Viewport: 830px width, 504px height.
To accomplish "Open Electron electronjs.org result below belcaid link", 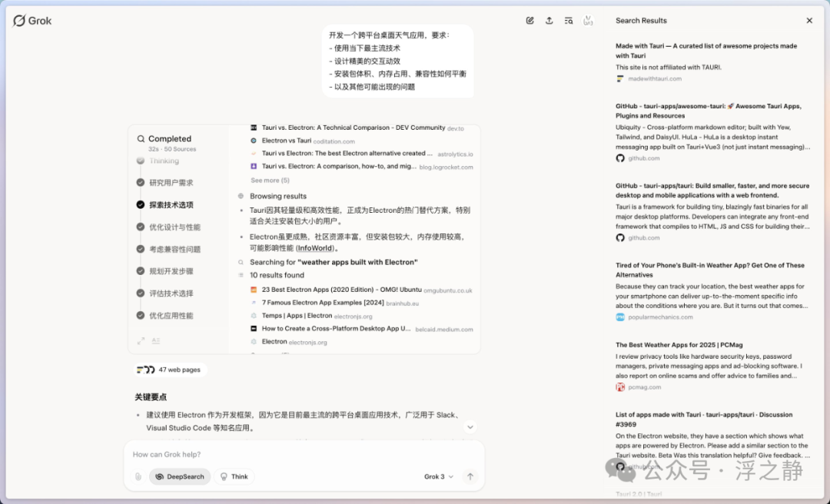I will [274, 341].
